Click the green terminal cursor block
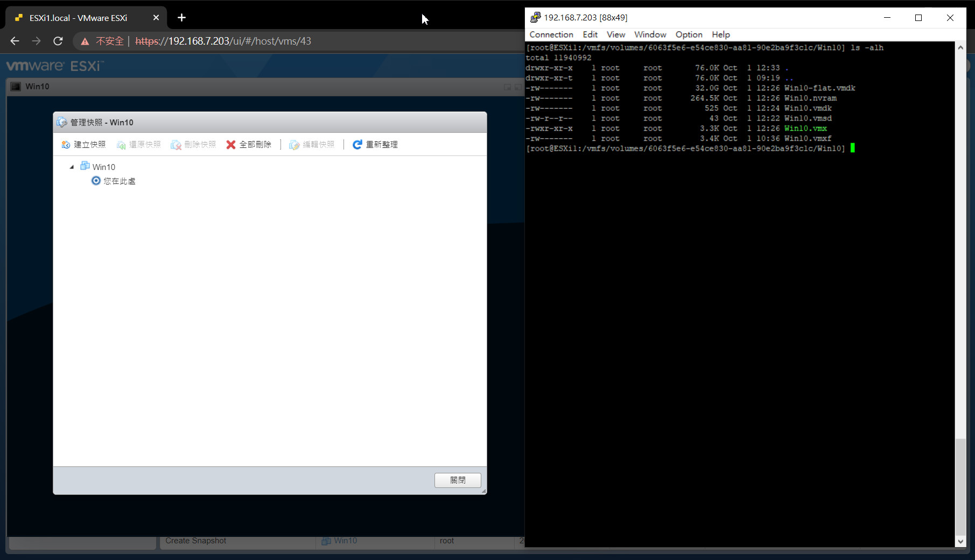This screenshot has height=560, width=975. coord(853,148)
